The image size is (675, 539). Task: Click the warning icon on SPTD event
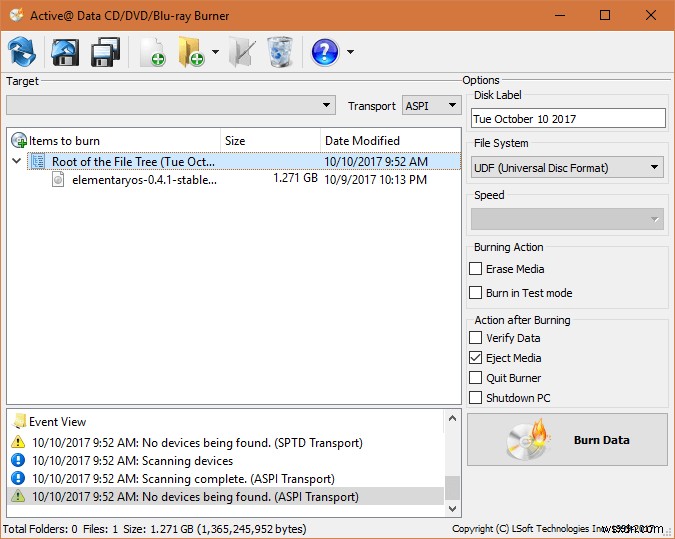18,442
